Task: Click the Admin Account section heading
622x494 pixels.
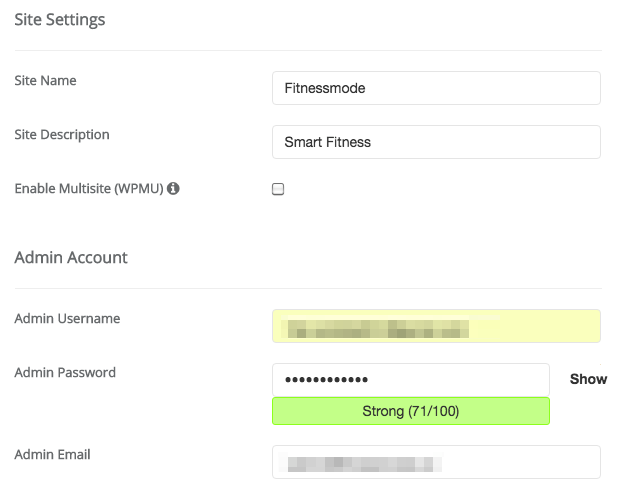Action: click(71, 258)
